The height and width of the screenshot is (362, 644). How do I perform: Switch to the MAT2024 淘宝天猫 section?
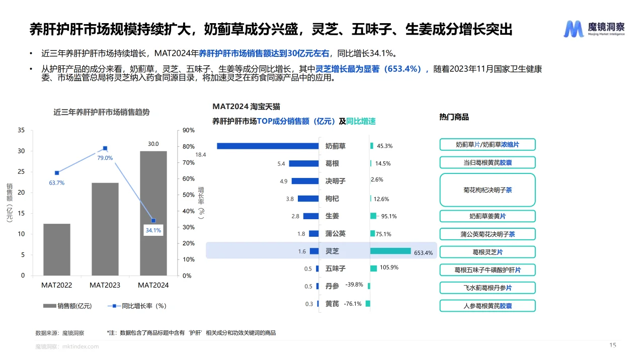(x=248, y=107)
